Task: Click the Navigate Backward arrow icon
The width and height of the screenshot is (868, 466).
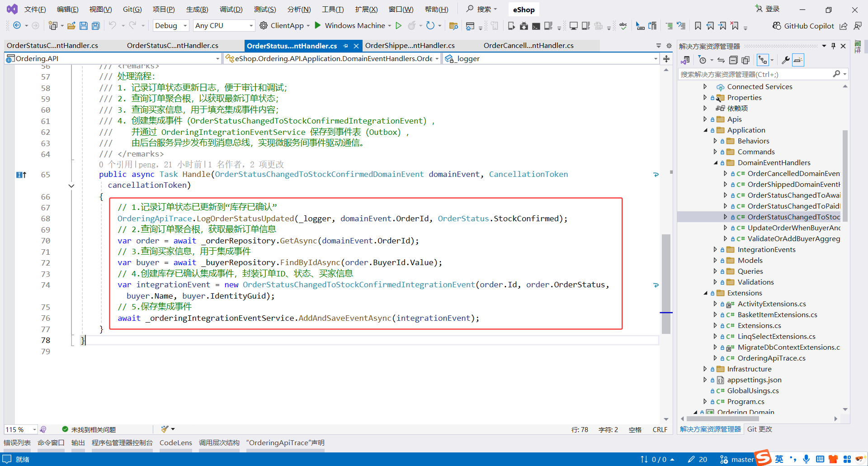Action: coord(17,26)
